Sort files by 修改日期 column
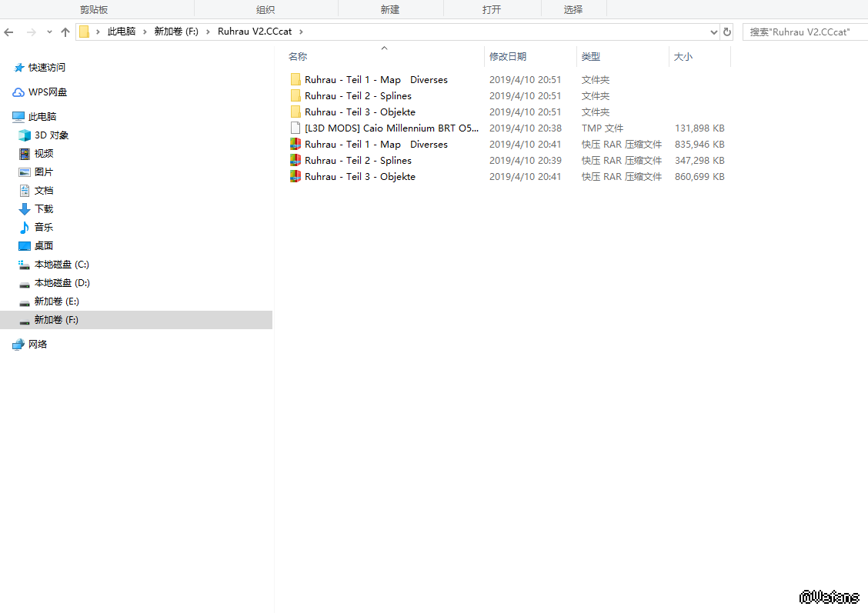 click(508, 56)
